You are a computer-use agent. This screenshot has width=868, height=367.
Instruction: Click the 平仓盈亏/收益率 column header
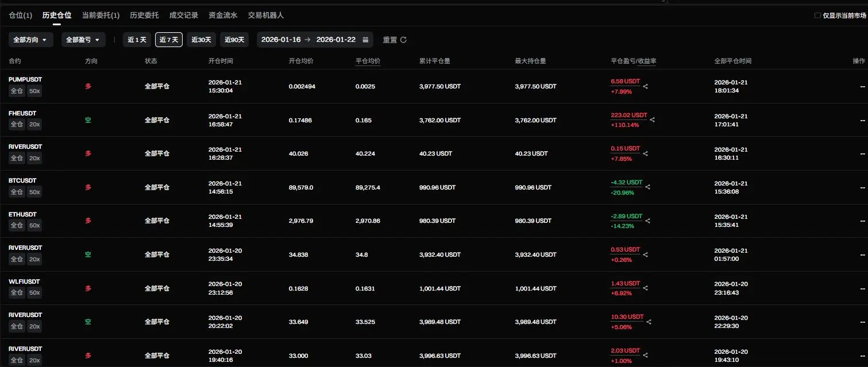pos(634,61)
